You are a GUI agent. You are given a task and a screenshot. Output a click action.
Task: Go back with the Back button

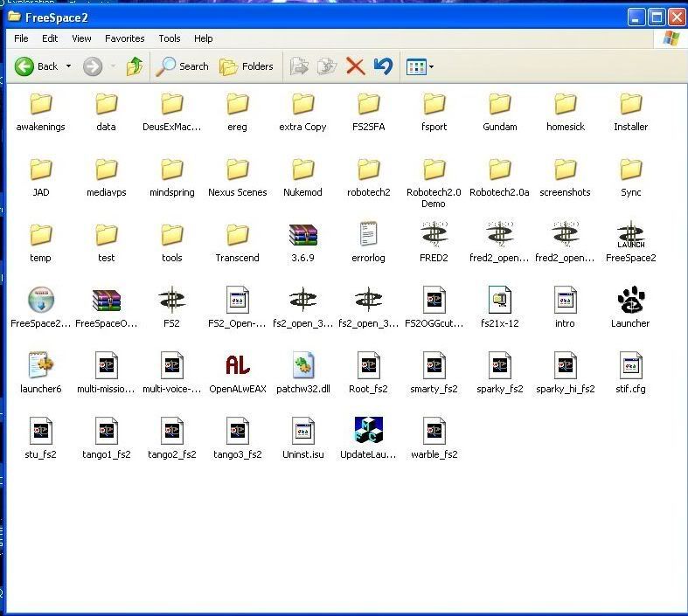pos(36,66)
